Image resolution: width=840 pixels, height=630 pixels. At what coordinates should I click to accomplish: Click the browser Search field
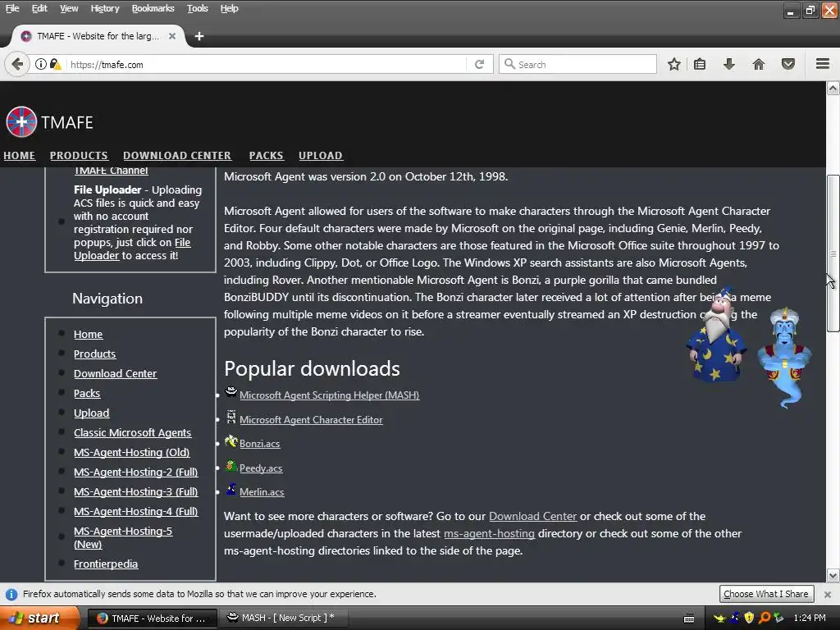coord(577,64)
